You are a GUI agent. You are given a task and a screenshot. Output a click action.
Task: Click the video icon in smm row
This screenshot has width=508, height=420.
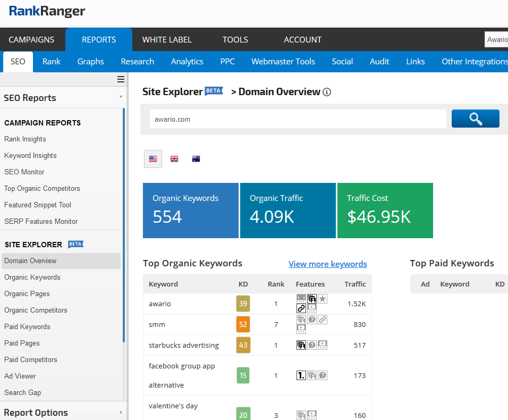[301, 329]
